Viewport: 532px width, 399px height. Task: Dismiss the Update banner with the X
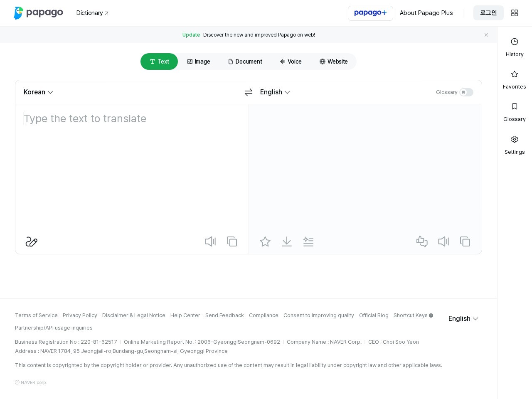(x=486, y=35)
